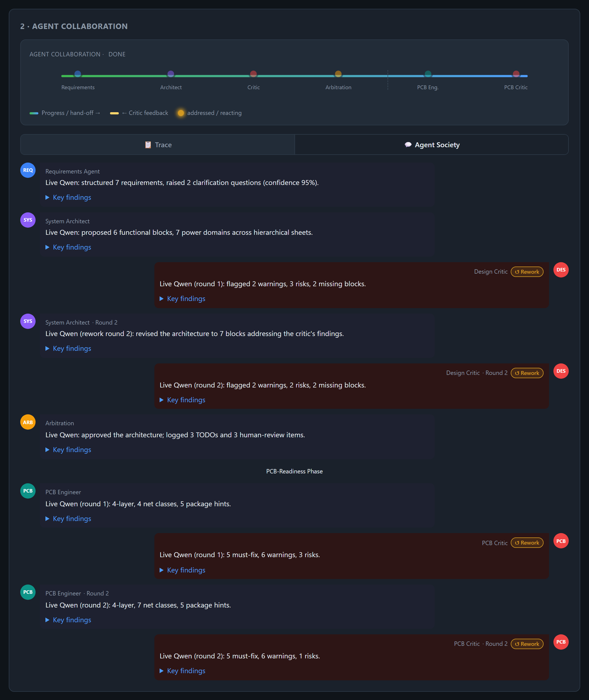589x700 pixels.
Task: Click the PCB Eng. node on the timeline
Action: coord(428,74)
